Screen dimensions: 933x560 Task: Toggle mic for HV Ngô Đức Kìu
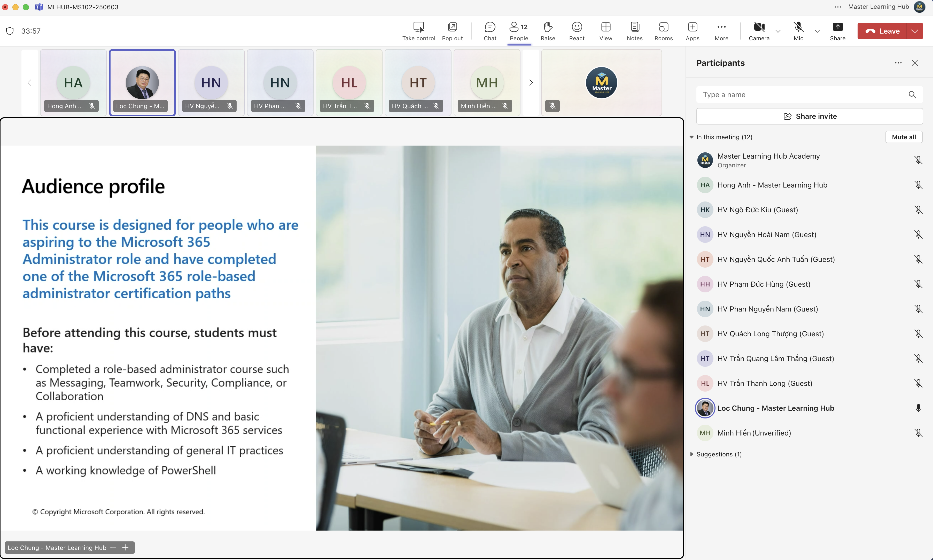click(918, 210)
